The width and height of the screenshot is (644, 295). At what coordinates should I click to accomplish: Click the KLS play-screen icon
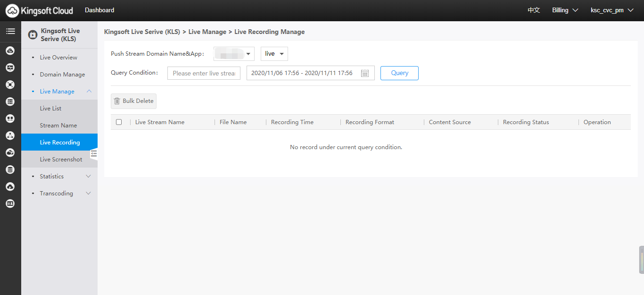(33, 34)
